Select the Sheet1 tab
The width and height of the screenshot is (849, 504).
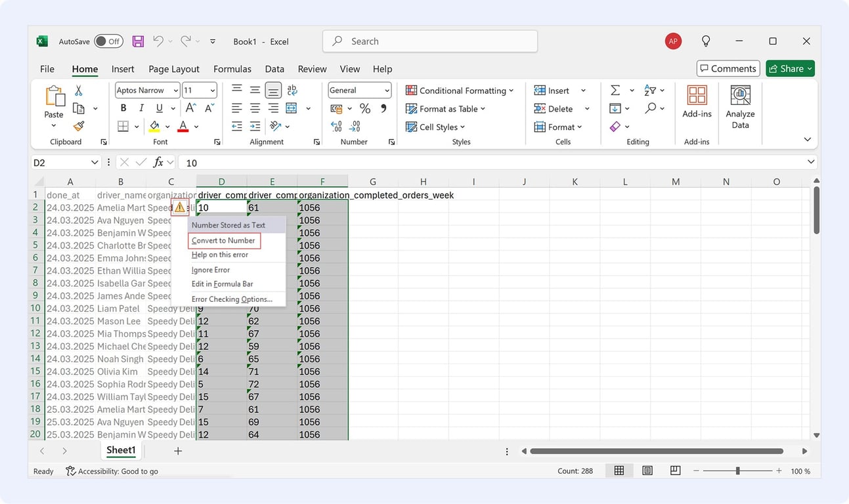[x=121, y=450]
